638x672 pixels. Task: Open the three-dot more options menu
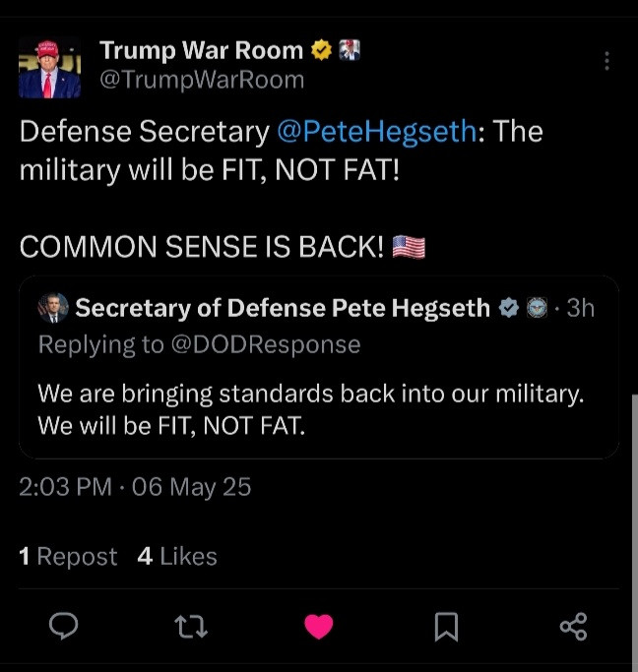click(x=606, y=61)
